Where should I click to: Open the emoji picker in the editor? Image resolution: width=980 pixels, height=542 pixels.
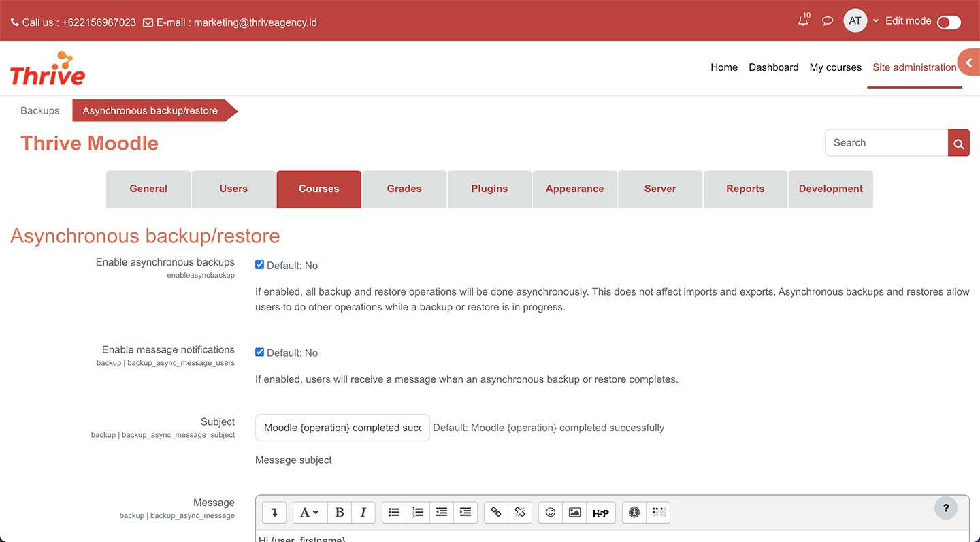551,513
